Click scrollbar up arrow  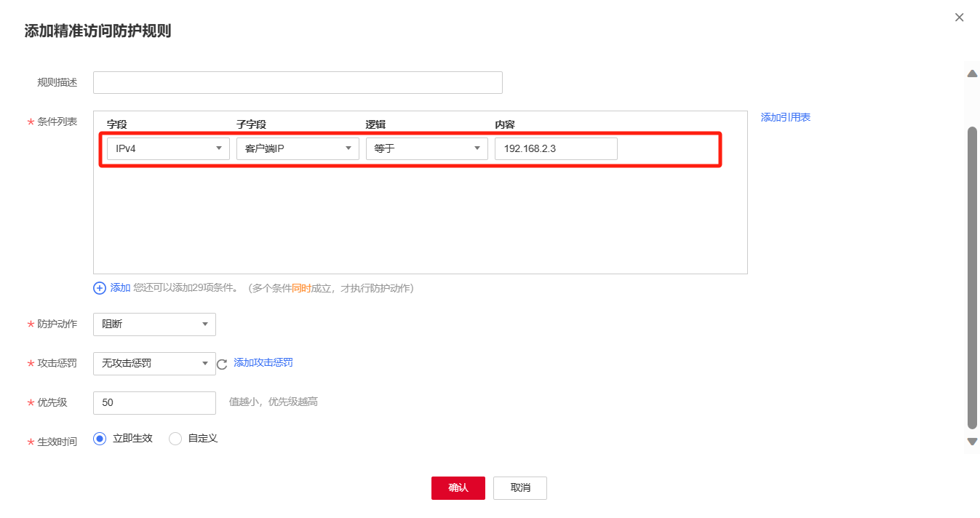click(x=972, y=73)
